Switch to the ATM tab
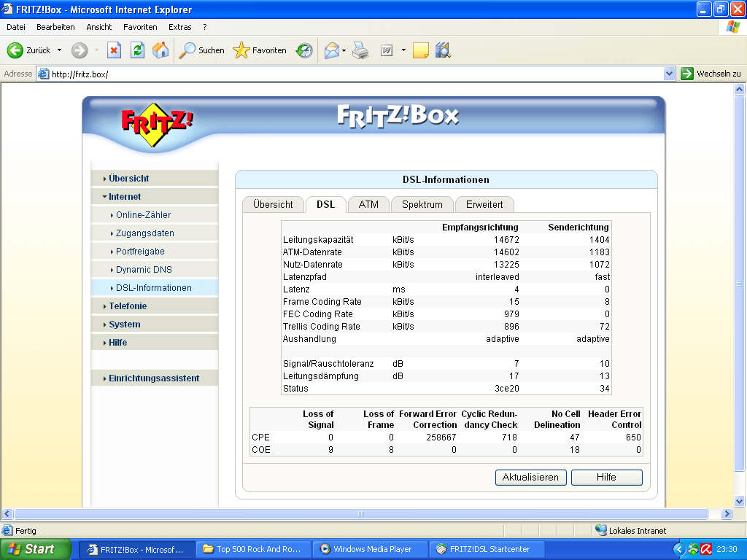Screen dimensions: 747x560 [368, 204]
